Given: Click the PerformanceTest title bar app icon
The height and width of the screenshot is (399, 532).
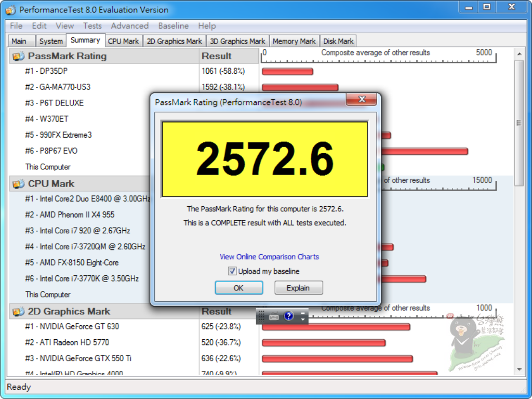Looking at the screenshot, I should pos(11,10).
